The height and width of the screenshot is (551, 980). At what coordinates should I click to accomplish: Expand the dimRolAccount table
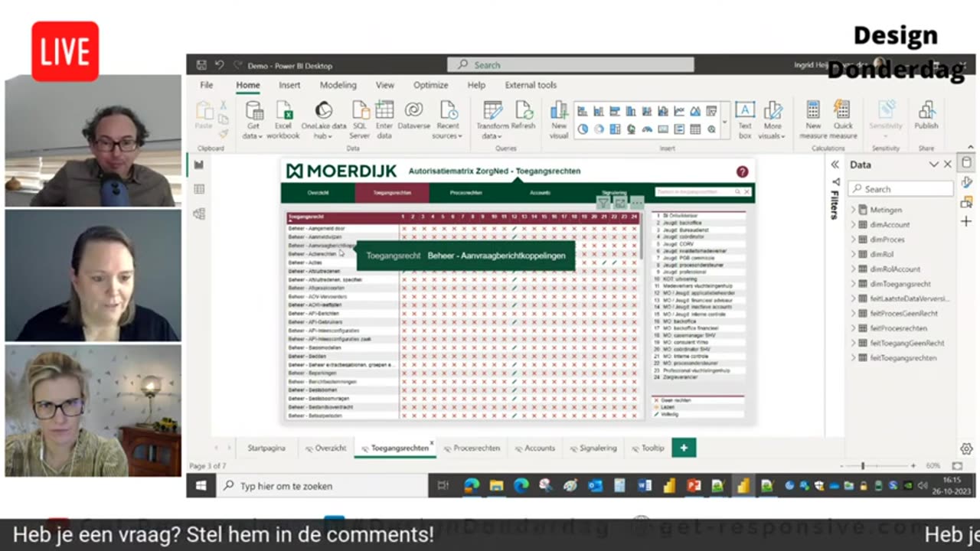(853, 269)
